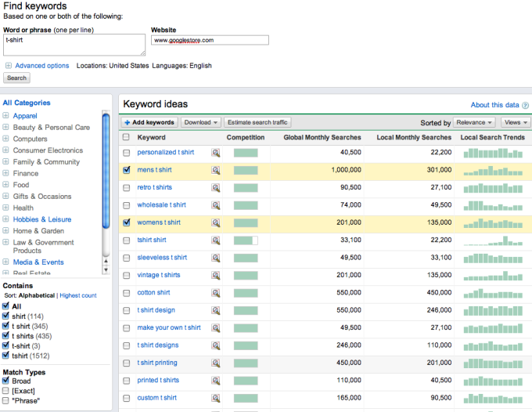Click magnifier icon beside 'personalized t shirt'
This screenshot has height=412, width=532.
click(216, 153)
